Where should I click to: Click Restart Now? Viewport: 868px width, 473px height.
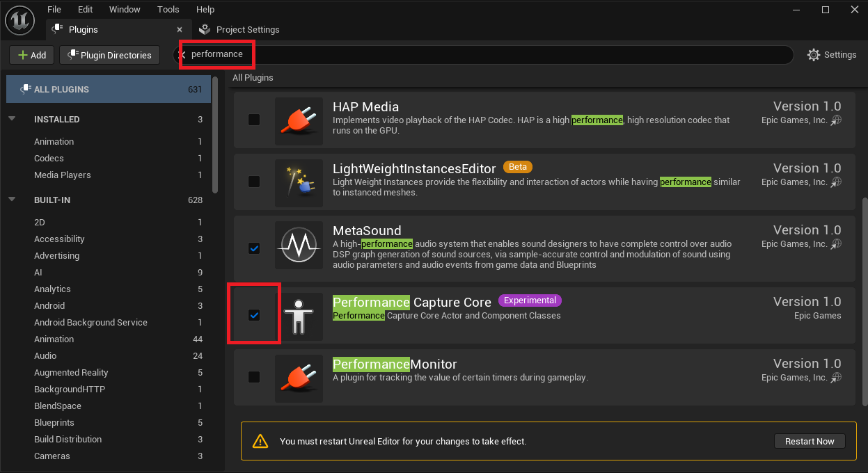[x=810, y=441]
